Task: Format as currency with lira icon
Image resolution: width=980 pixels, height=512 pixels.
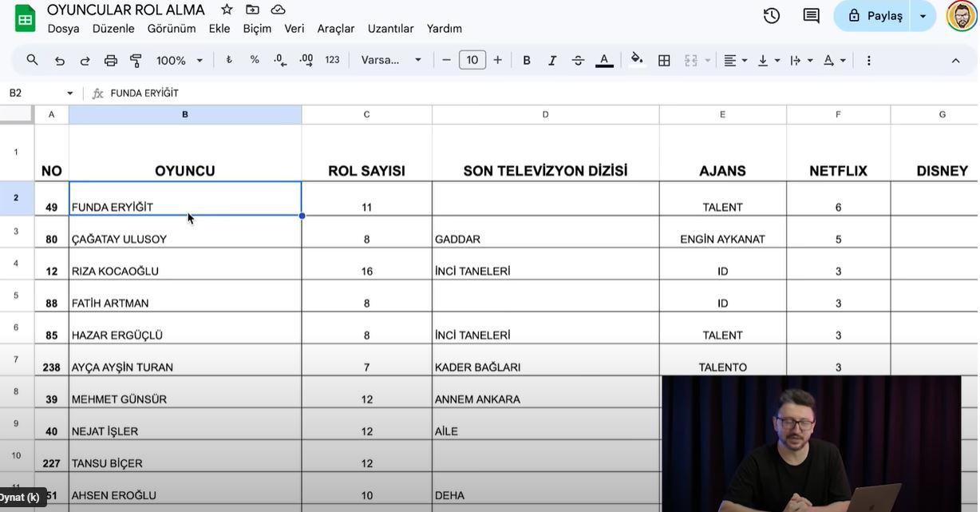Action: click(x=229, y=60)
